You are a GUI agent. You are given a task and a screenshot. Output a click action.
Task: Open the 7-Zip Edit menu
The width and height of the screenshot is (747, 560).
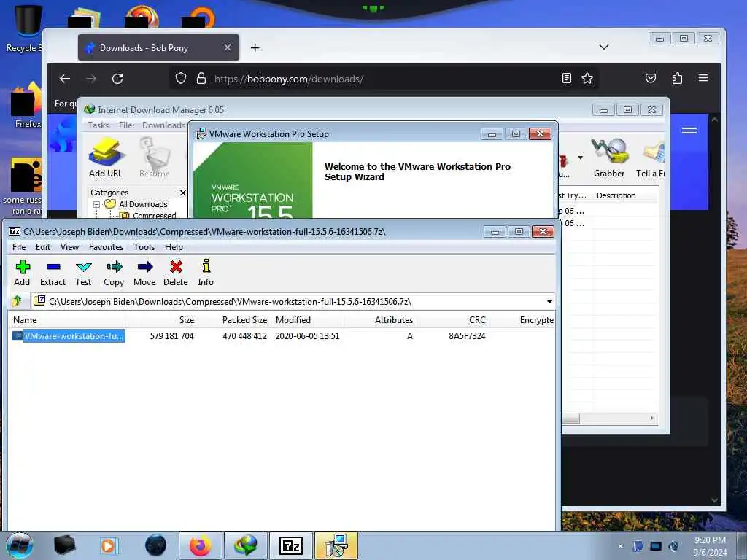tap(43, 247)
